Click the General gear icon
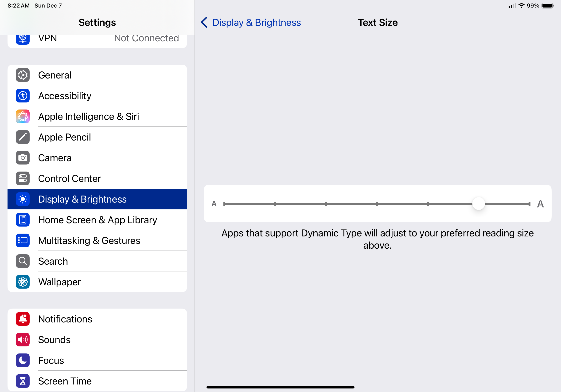The height and width of the screenshot is (392, 561). 23,75
